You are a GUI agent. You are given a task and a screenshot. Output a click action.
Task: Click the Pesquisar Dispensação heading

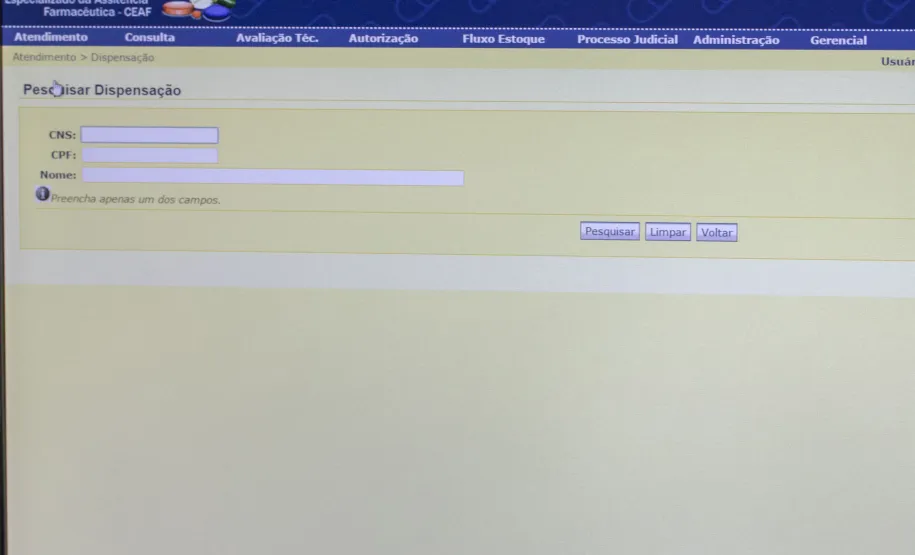(x=102, y=90)
